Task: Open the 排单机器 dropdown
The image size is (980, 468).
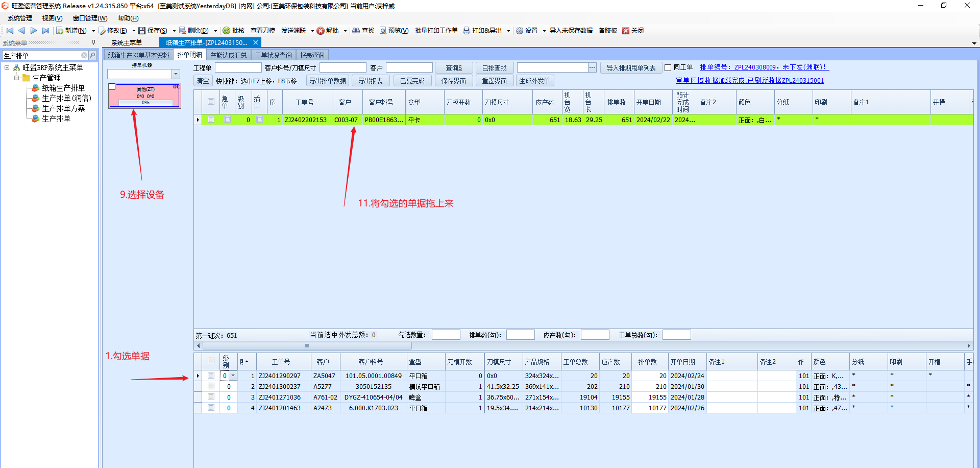Action: pyautogui.click(x=176, y=74)
